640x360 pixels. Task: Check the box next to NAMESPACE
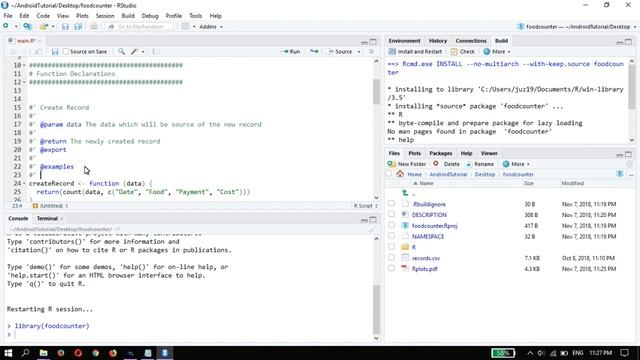pos(391,236)
